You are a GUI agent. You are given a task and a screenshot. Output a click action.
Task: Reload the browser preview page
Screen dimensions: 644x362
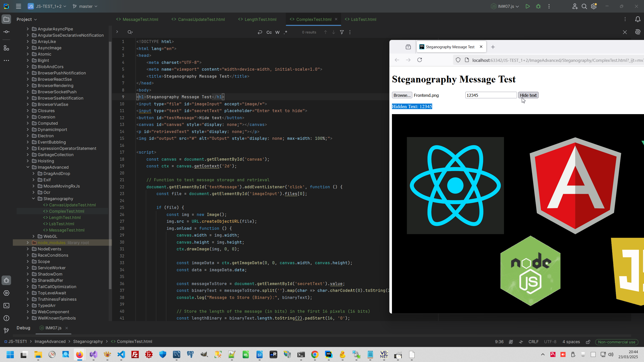[420, 60]
